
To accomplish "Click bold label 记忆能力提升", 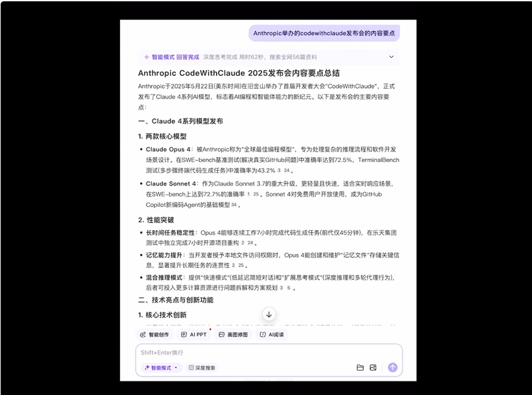I will (x=164, y=256).
